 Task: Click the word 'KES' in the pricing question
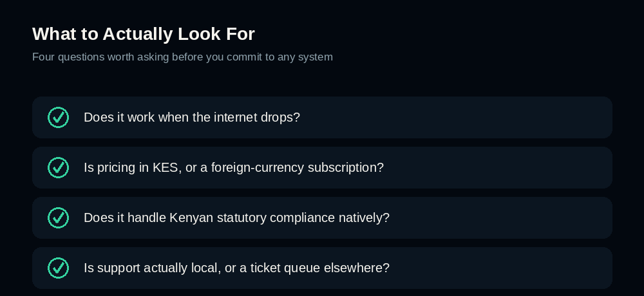(x=167, y=167)
